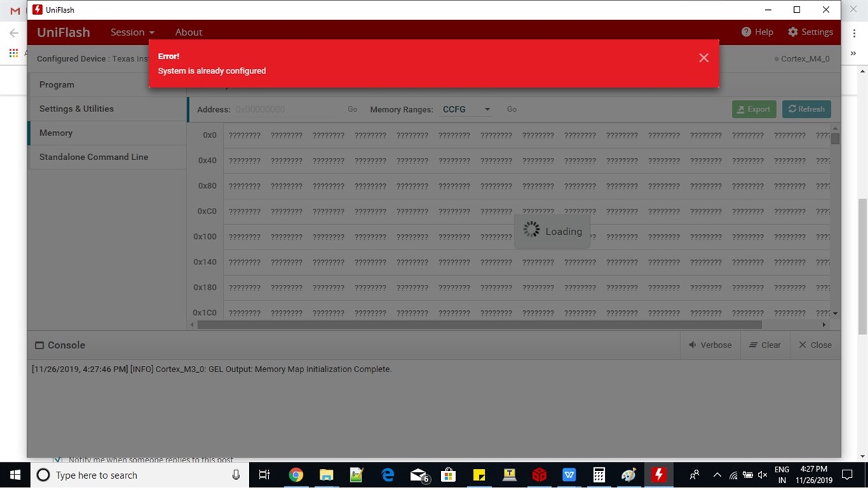The width and height of the screenshot is (868, 490).
Task: Open the About menu item
Action: (188, 32)
